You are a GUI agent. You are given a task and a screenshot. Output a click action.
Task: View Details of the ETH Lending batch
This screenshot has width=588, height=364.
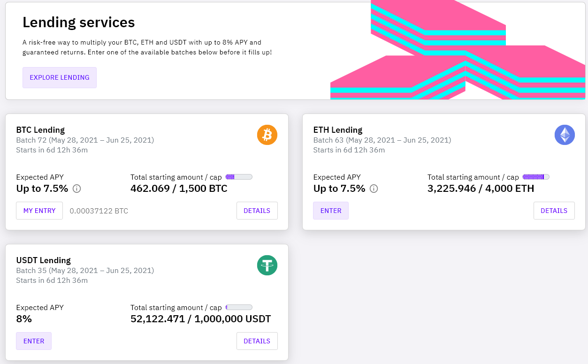pyautogui.click(x=554, y=211)
